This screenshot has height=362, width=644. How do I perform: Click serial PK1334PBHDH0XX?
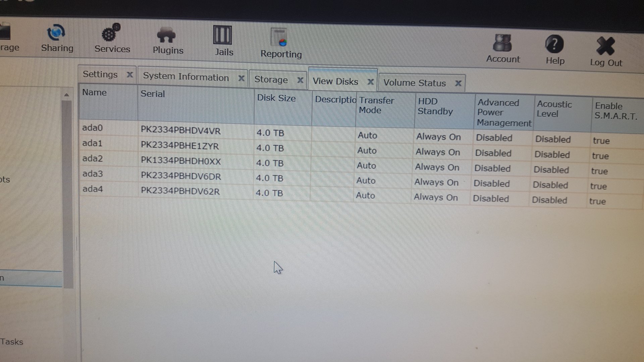tap(180, 161)
